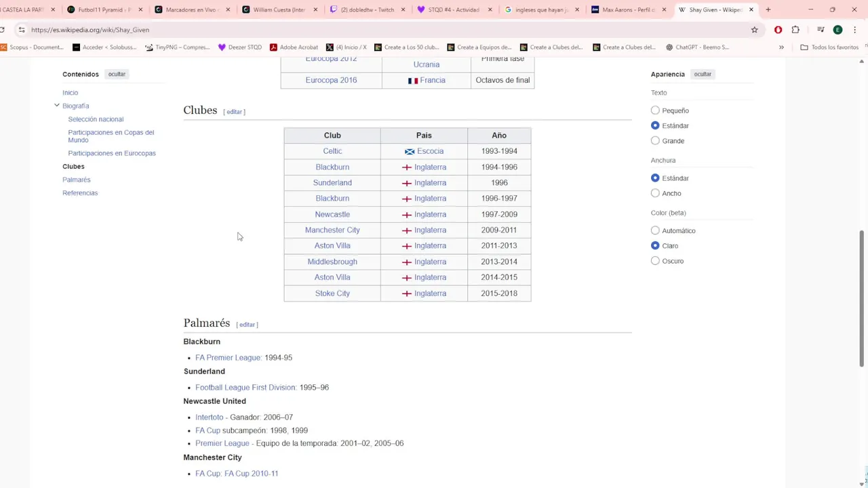Jump to Palmarés in contents sidebar
The width and height of the screenshot is (868, 488).
point(76,180)
